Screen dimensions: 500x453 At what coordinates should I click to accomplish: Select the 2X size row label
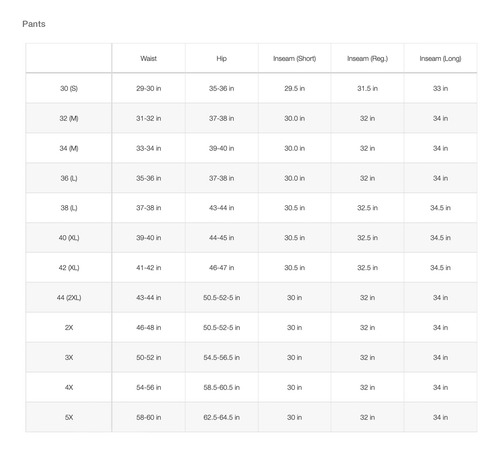point(69,327)
